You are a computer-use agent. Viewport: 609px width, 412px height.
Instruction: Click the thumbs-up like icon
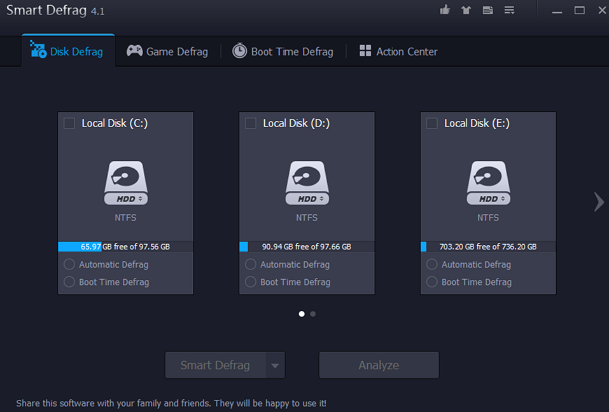coord(445,10)
